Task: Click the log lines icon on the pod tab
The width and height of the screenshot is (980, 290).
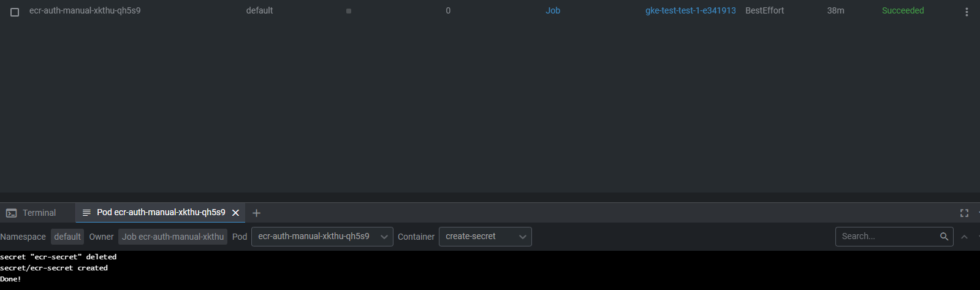Action: [86, 213]
